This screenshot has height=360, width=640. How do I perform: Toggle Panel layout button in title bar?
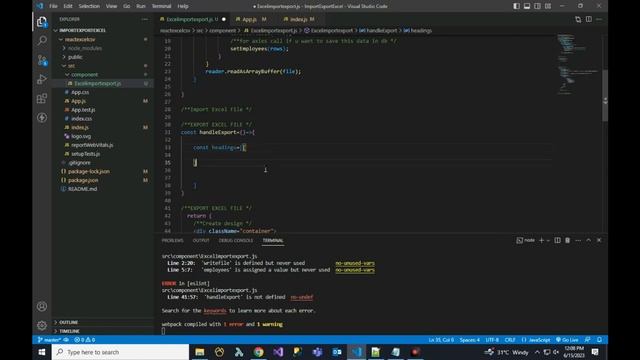pyautogui.click(x=527, y=6)
